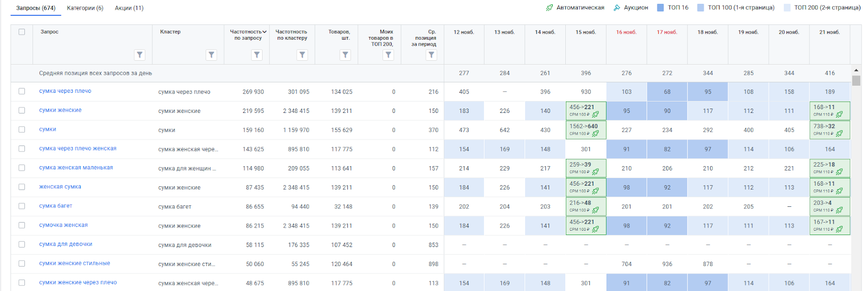Check the box for женская сумка row
Screen dimensions: 868x291
point(22,187)
